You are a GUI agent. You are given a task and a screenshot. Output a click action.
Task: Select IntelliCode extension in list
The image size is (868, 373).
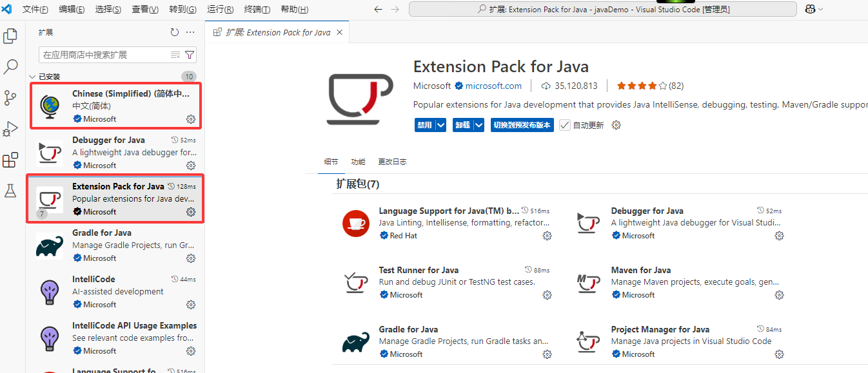point(115,291)
